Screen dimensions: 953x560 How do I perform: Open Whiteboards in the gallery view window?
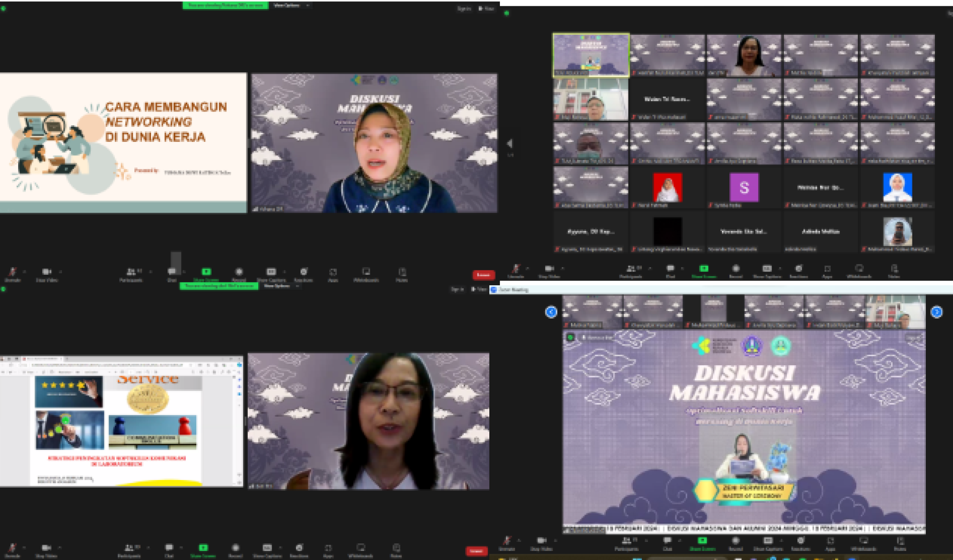859,269
